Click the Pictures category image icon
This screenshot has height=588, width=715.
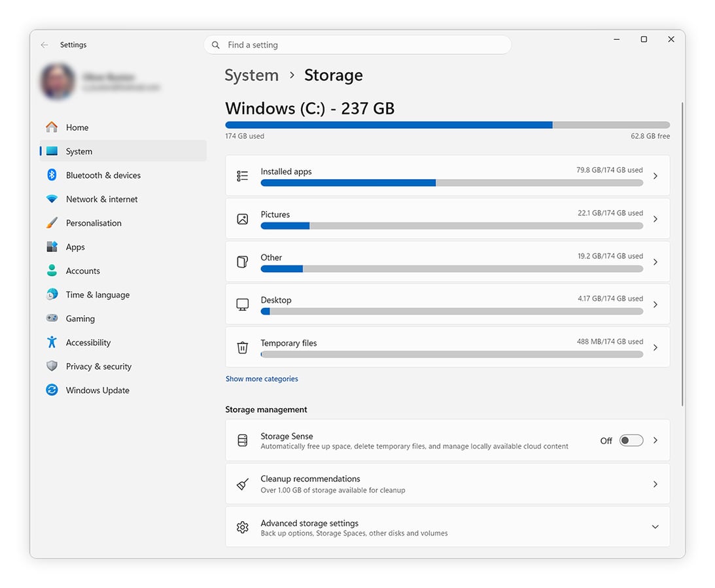[x=243, y=219]
